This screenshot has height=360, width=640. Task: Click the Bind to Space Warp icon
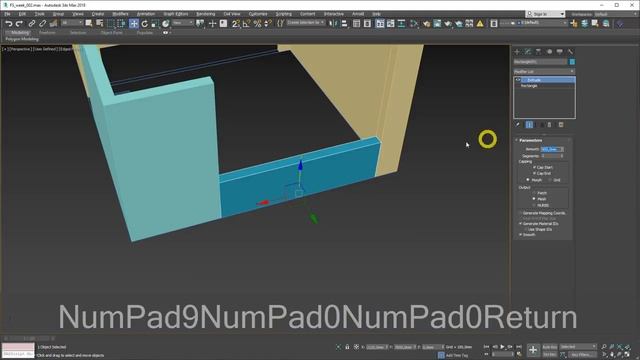[x=53, y=24]
